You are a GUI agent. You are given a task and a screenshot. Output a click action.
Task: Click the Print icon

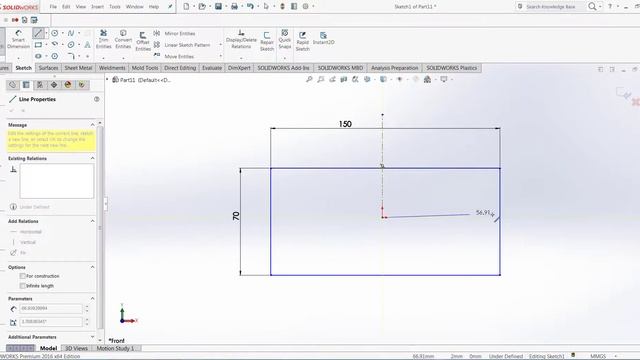coord(234,7)
